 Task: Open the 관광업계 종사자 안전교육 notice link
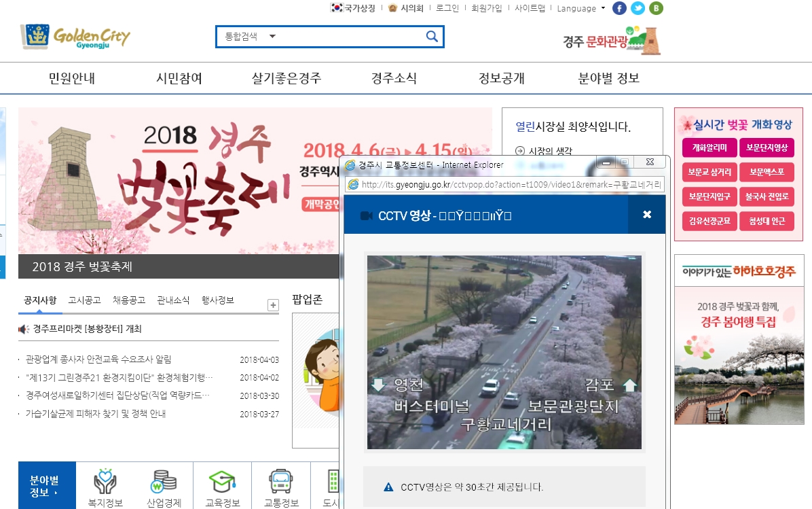point(98,359)
